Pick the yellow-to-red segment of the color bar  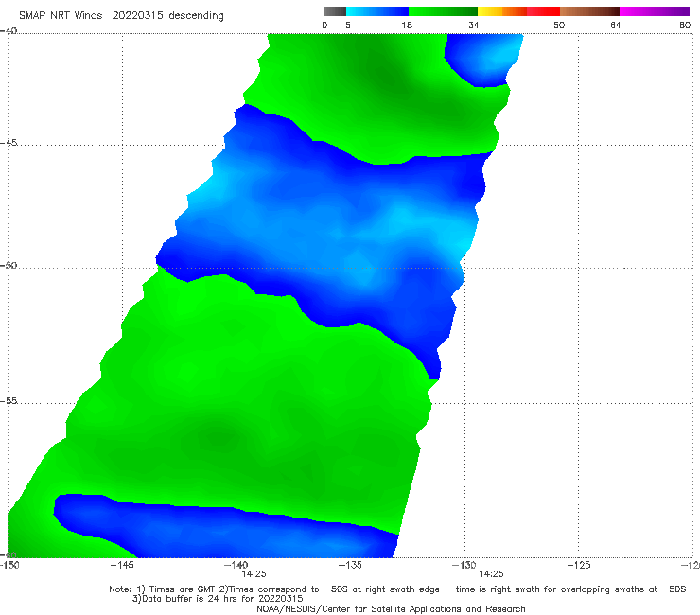(518, 11)
